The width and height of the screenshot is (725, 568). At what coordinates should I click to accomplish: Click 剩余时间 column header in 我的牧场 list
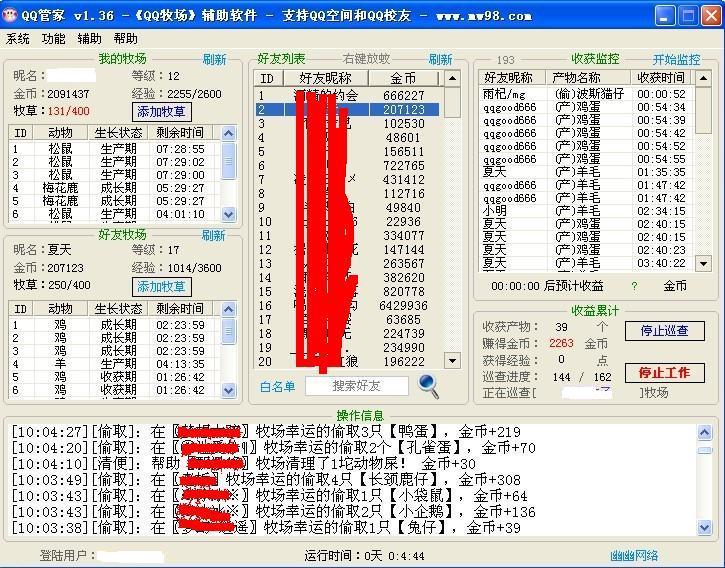180,133
